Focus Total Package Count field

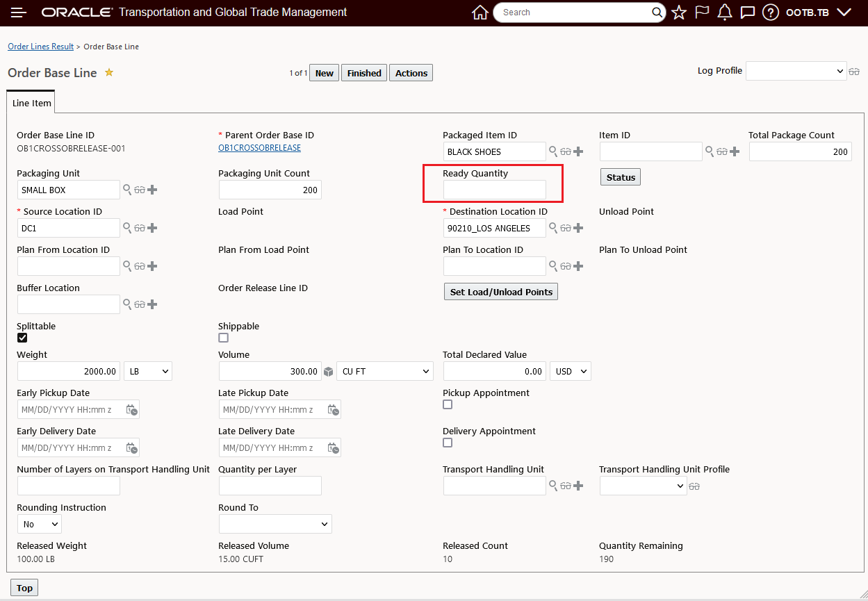point(801,151)
